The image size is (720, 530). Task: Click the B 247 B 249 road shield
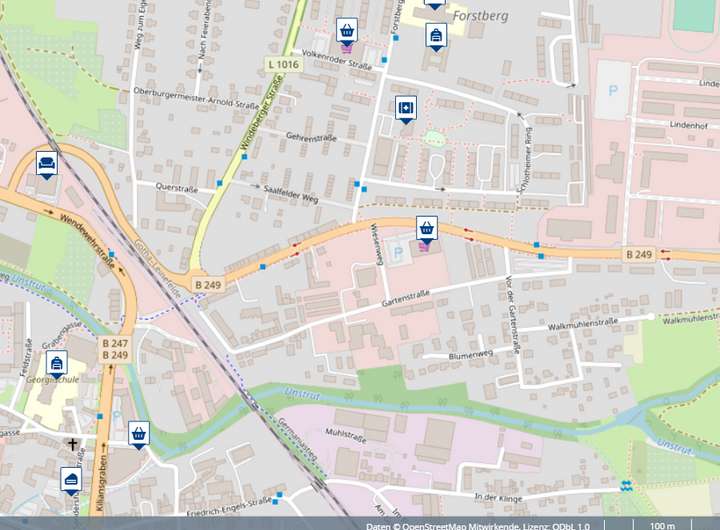115,349
